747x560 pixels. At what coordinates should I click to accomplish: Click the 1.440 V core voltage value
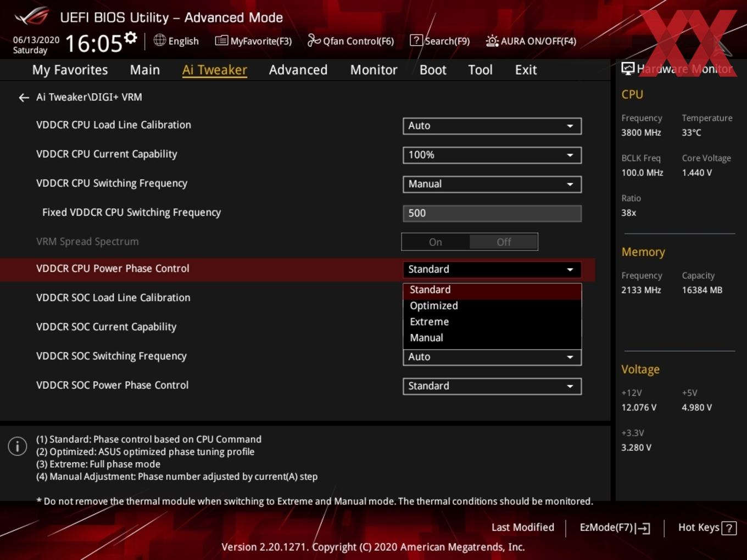696,173
